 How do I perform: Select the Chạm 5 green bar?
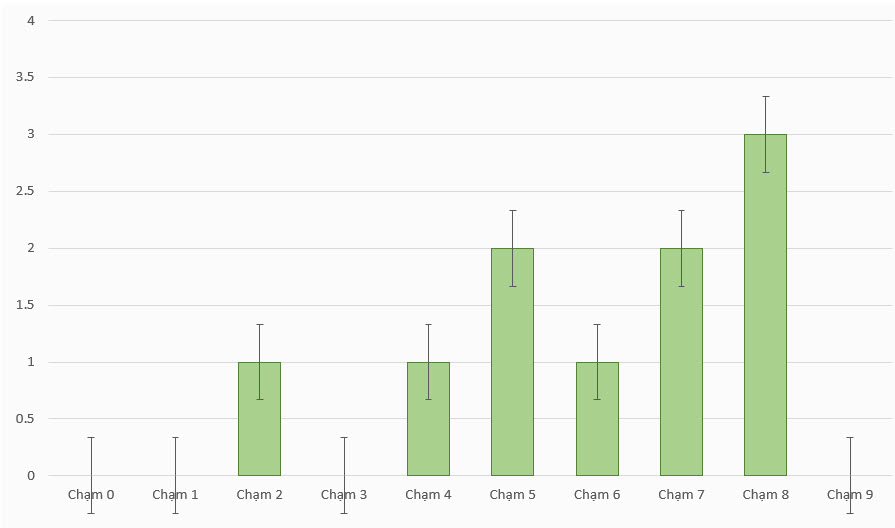[x=512, y=362]
